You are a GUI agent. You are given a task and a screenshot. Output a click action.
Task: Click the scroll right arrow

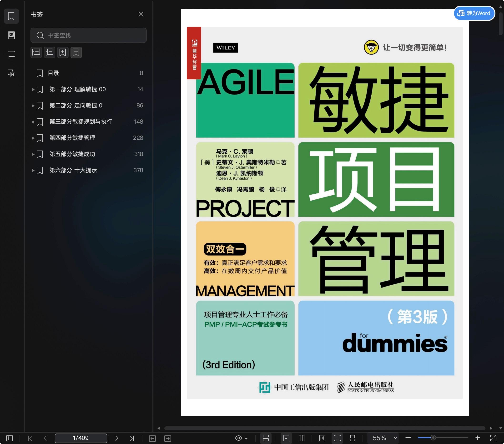click(491, 428)
